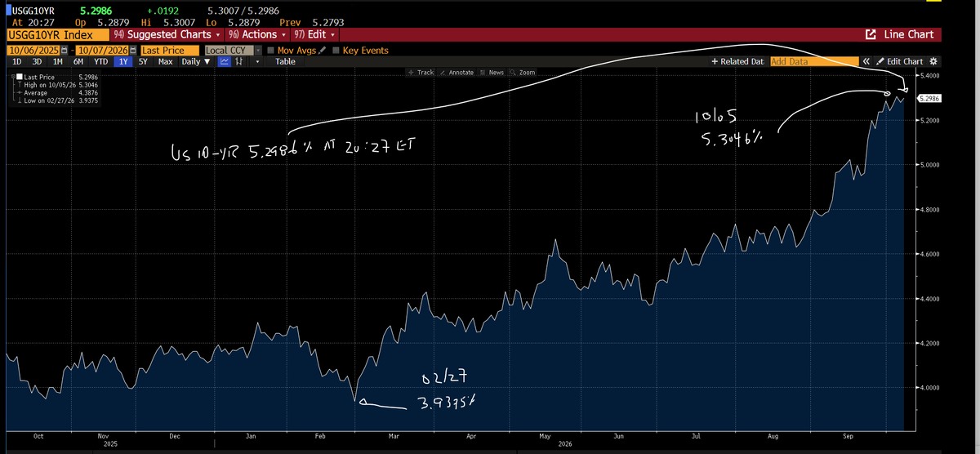Open the Actions dropdown menu
The image size is (980, 454).
pyautogui.click(x=256, y=34)
